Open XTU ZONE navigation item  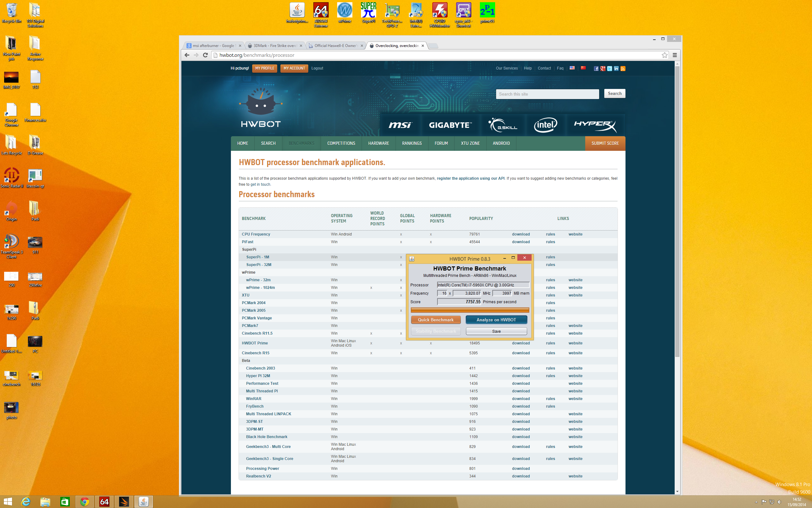[470, 144]
